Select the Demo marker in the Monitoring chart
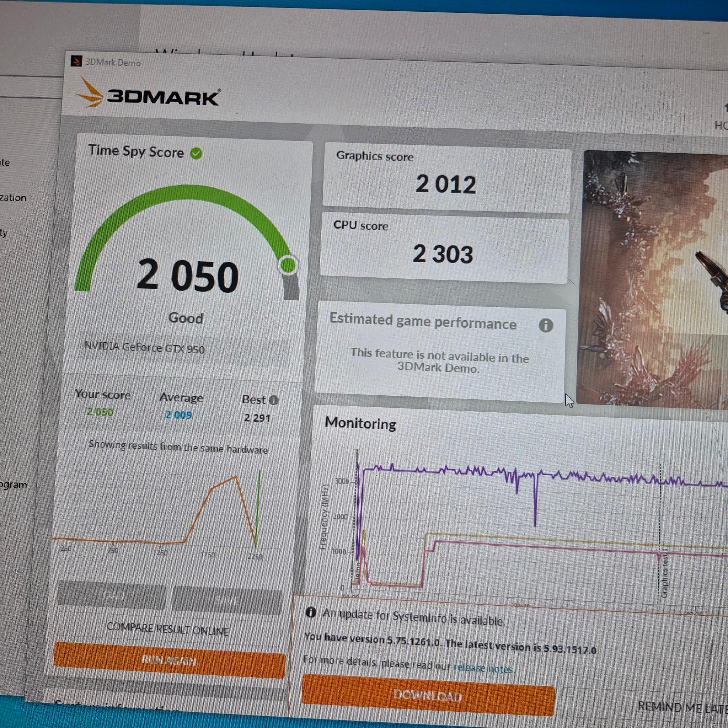 pyautogui.click(x=358, y=572)
